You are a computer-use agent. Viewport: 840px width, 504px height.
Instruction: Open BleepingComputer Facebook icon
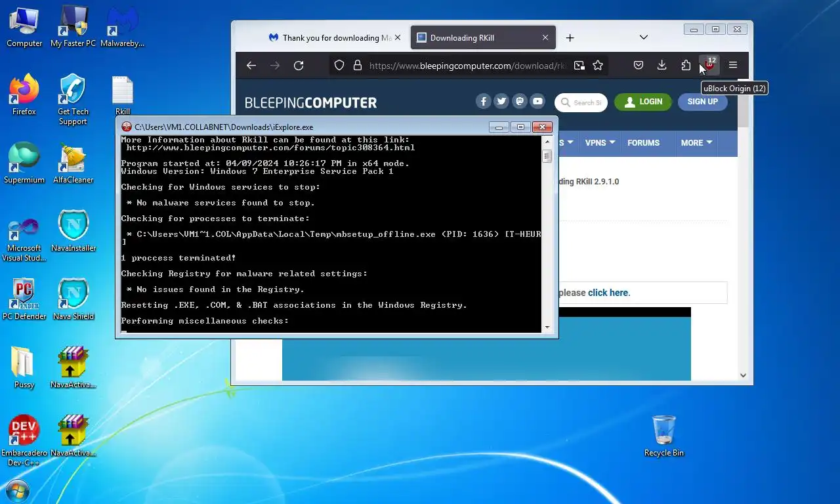coord(484,101)
